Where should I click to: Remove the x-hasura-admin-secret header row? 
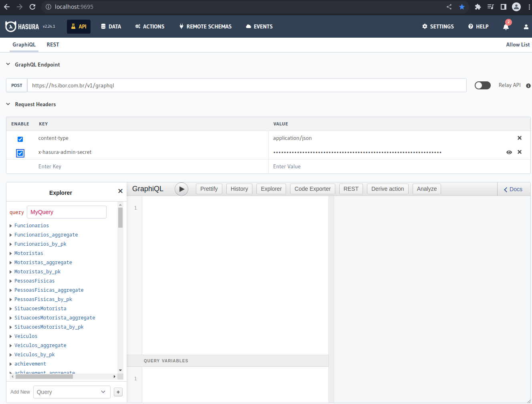click(x=520, y=152)
